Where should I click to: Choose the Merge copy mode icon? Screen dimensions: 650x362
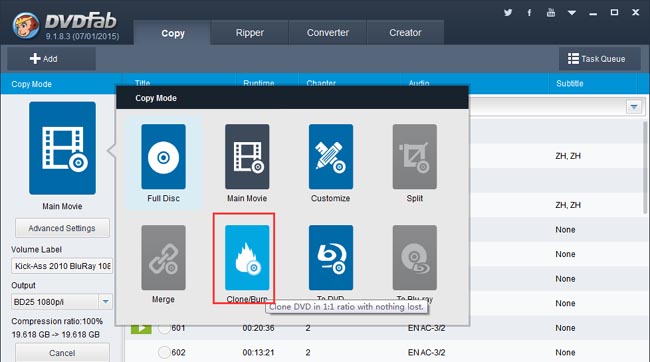pyautogui.click(x=163, y=258)
